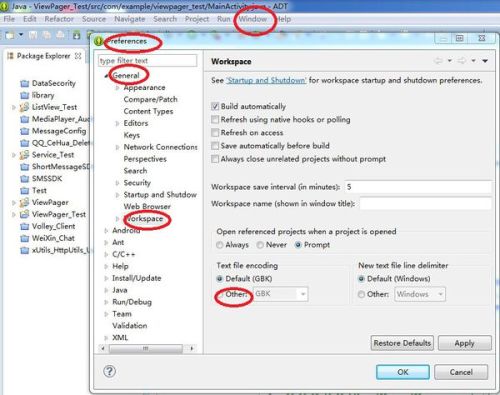Select Other text file encoding radio
Screen dimensions: 500x395
coord(220,294)
